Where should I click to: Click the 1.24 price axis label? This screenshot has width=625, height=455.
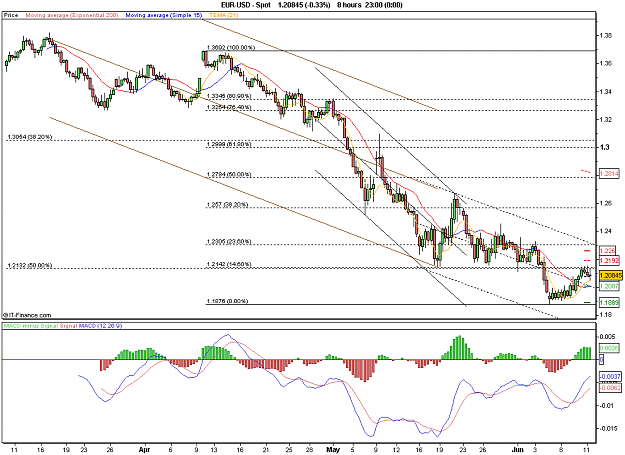pos(605,231)
